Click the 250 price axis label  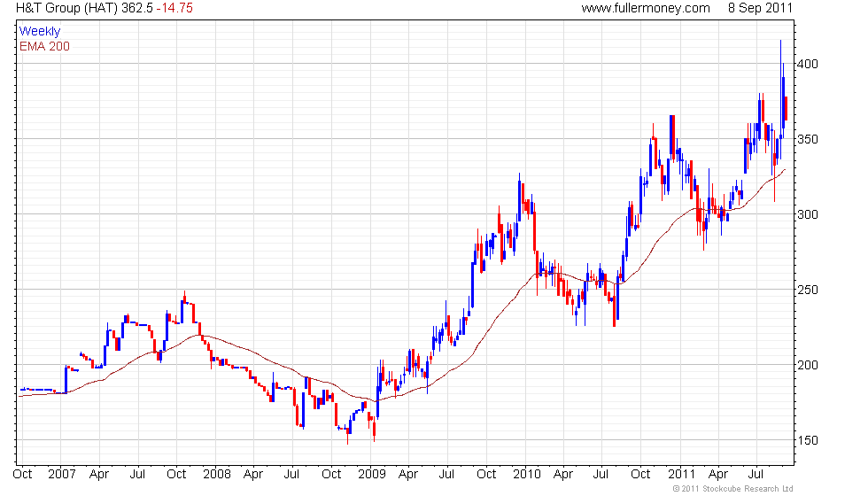(807, 291)
